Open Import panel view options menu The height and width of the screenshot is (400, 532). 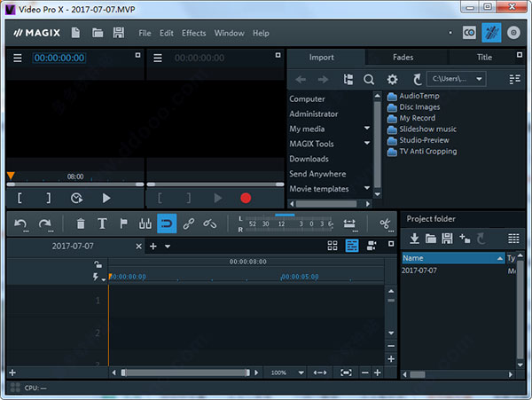coord(514,79)
